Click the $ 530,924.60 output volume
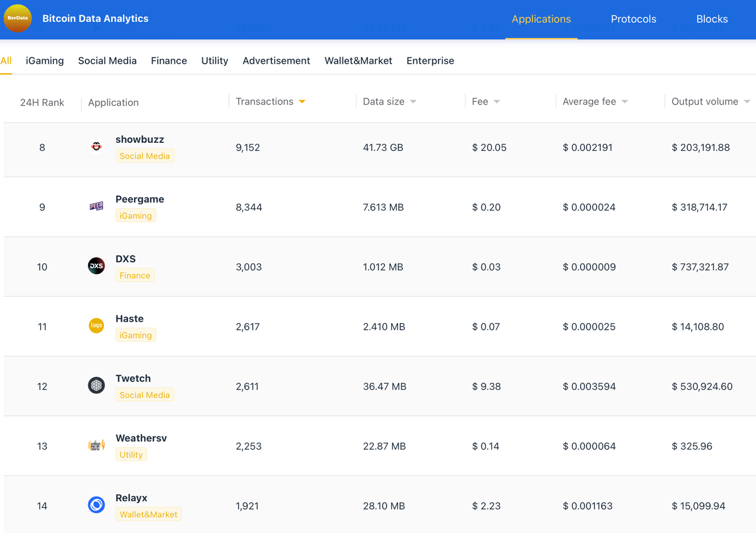The height and width of the screenshot is (533, 756). click(x=702, y=386)
